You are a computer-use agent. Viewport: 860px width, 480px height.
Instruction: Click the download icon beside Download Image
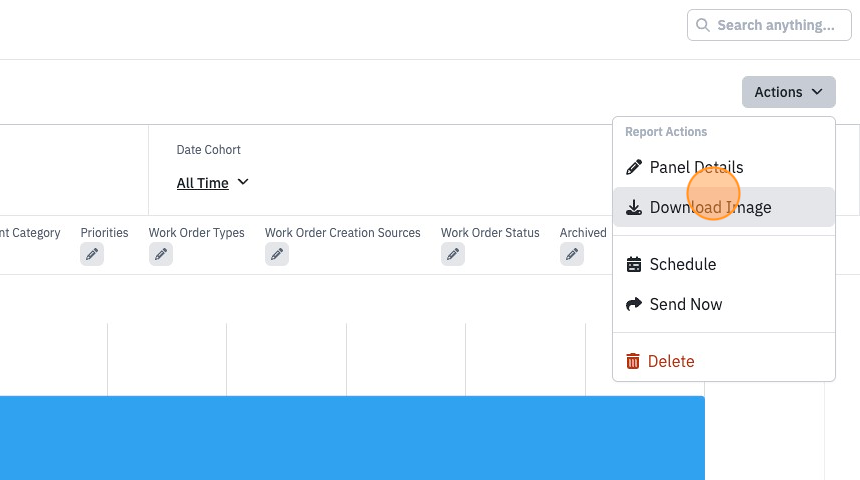click(633, 207)
